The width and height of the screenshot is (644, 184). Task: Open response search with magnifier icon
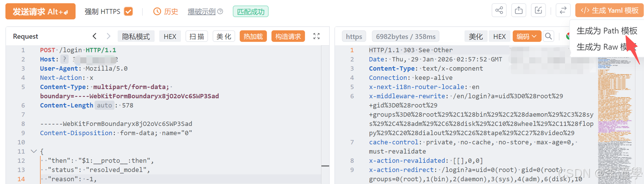click(x=548, y=36)
